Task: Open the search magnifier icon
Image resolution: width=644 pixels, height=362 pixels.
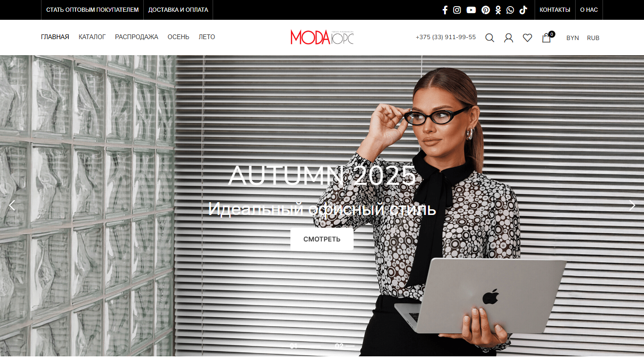Action: click(490, 38)
